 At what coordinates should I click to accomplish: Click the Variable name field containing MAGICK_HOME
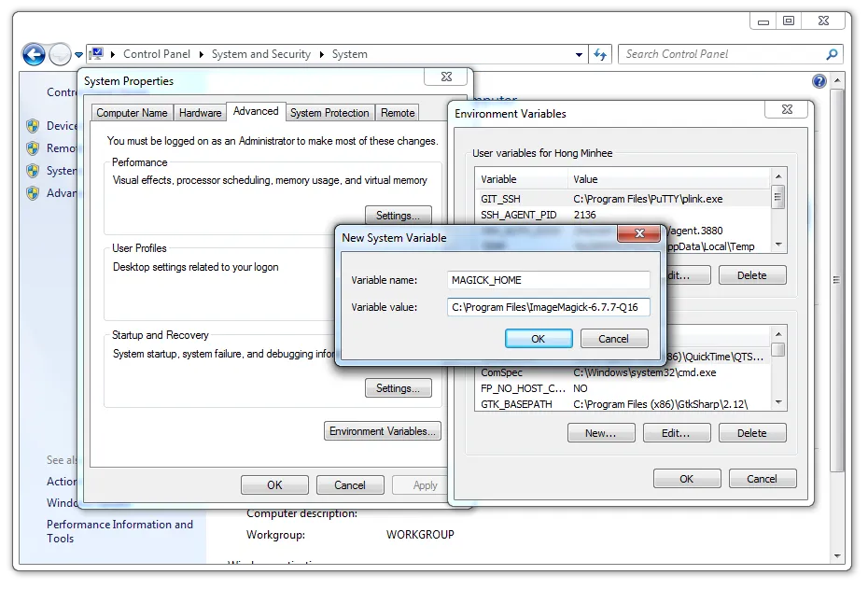tap(549, 280)
